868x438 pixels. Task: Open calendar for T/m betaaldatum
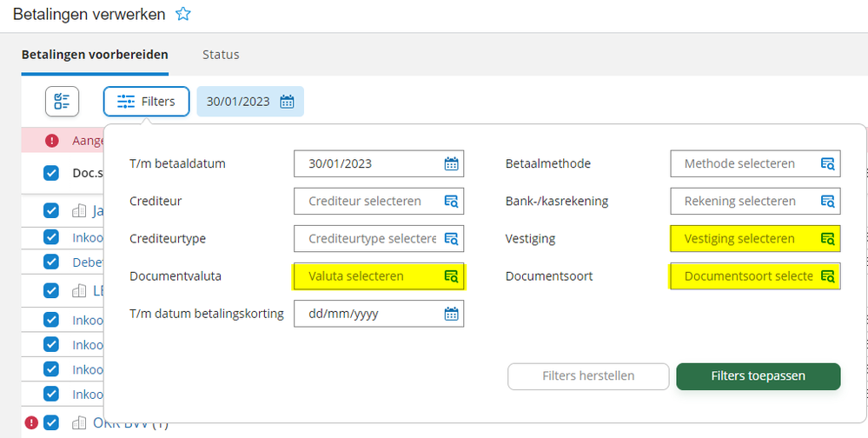(452, 164)
